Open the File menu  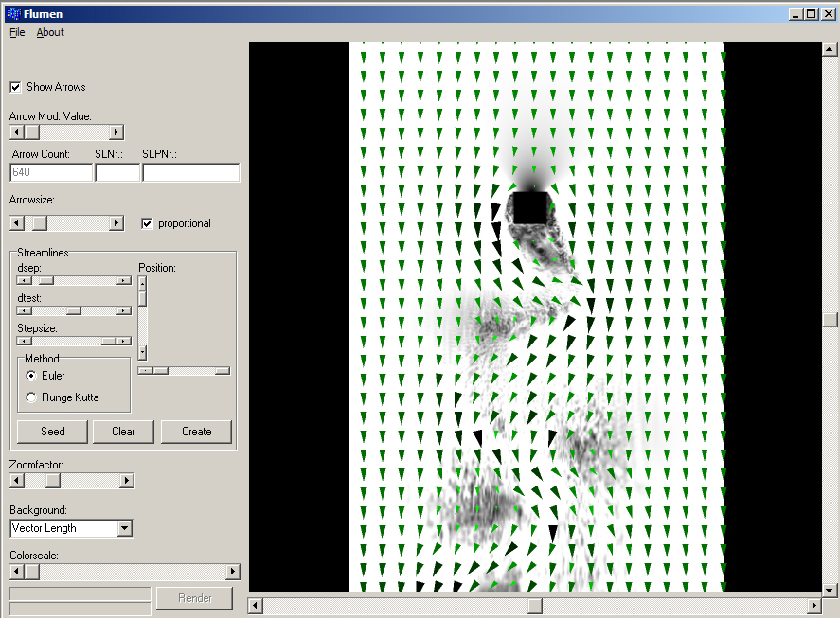(17, 32)
